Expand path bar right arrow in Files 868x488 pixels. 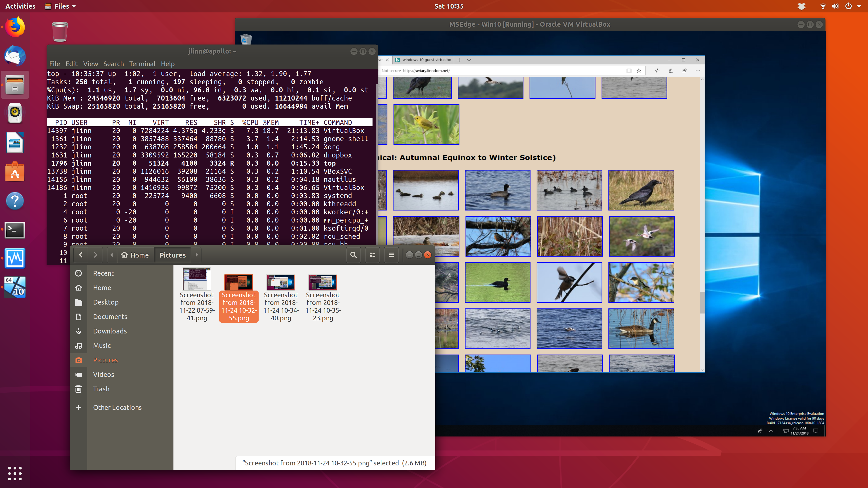[x=196, y=255]
